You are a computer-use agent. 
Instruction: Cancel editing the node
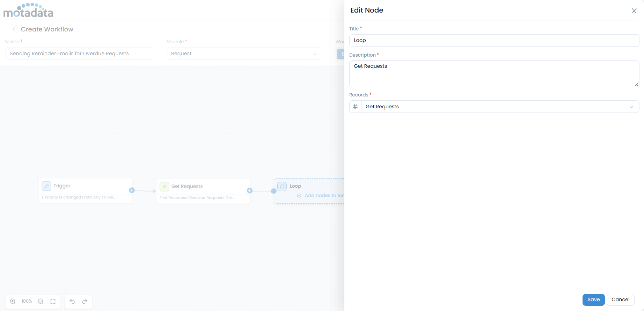coord(620,299)
